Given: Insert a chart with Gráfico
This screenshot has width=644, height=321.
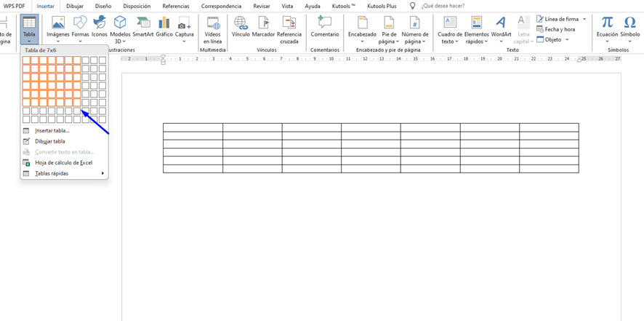Looking at the screenshot, I should (164, 27).
